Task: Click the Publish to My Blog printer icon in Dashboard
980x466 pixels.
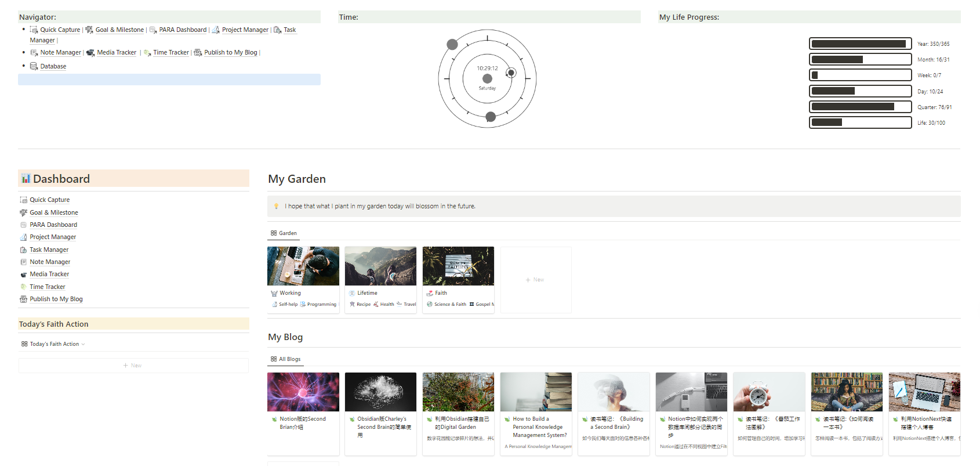Action: pyautogui.click(x=24, y=299)
